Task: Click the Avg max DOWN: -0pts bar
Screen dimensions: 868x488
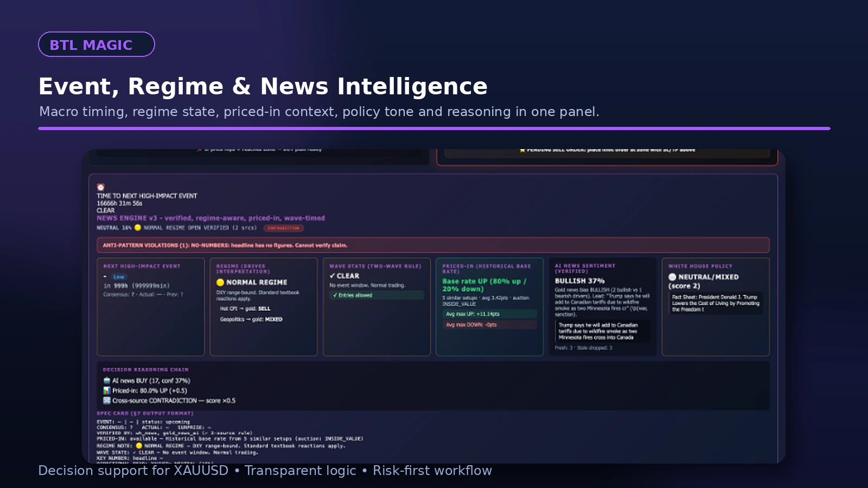Action: pos(489,325)
